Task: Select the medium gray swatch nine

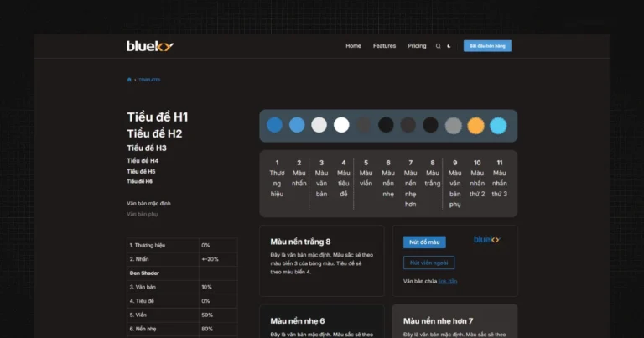Action: [454, 126]
